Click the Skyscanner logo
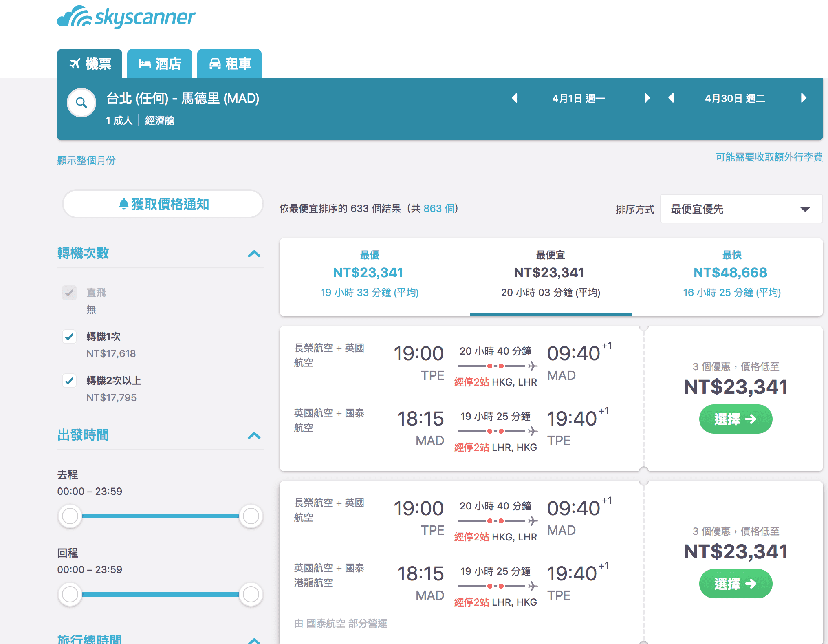This screenshot has height=644, width=828. pos(126,17)
